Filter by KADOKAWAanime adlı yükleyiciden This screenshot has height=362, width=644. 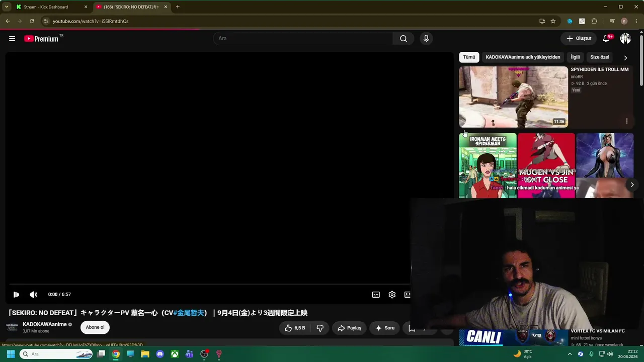click(523, 57)
